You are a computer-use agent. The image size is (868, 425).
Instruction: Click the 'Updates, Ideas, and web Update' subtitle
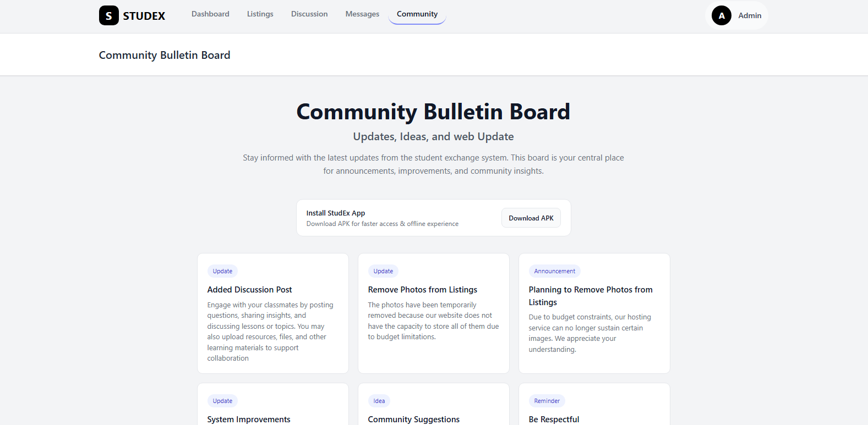tap(433, 136)
